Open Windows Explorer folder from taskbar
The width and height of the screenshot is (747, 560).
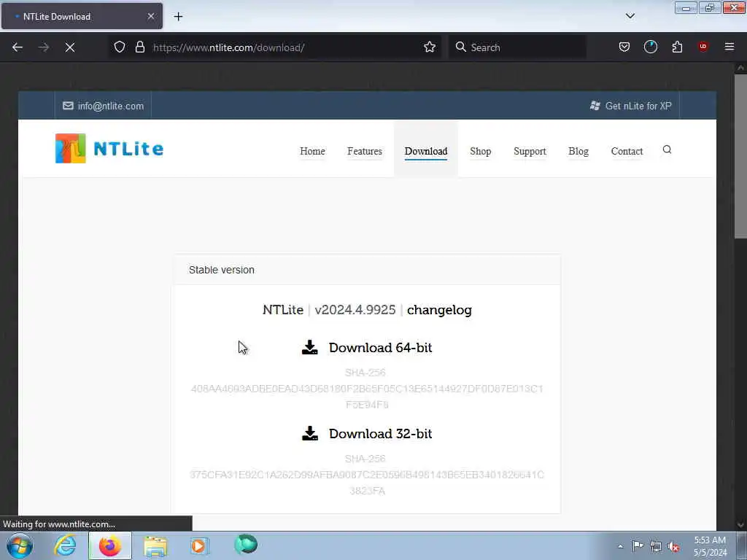[155, 545]
